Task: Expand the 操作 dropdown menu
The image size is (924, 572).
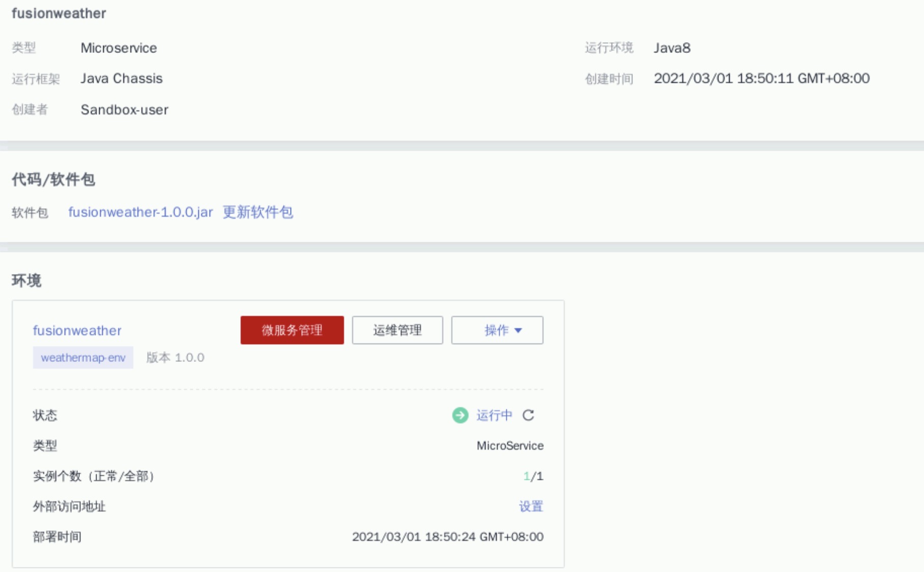Action: pyautogui.click(x=497, y=330)
